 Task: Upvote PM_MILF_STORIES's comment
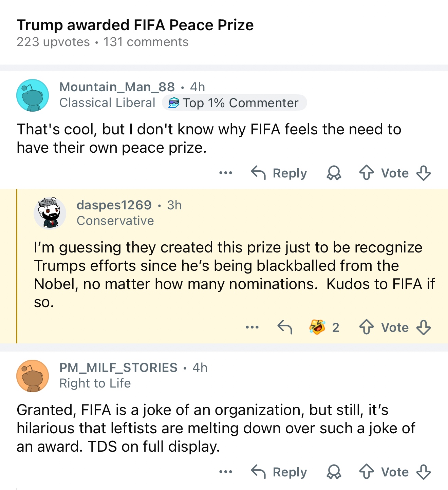pos(366,472)
